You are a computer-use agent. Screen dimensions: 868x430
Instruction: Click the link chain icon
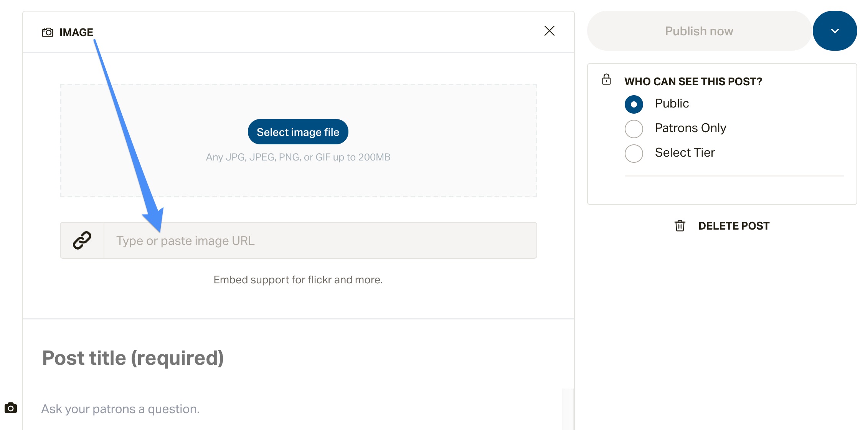[x=82, y=240]
